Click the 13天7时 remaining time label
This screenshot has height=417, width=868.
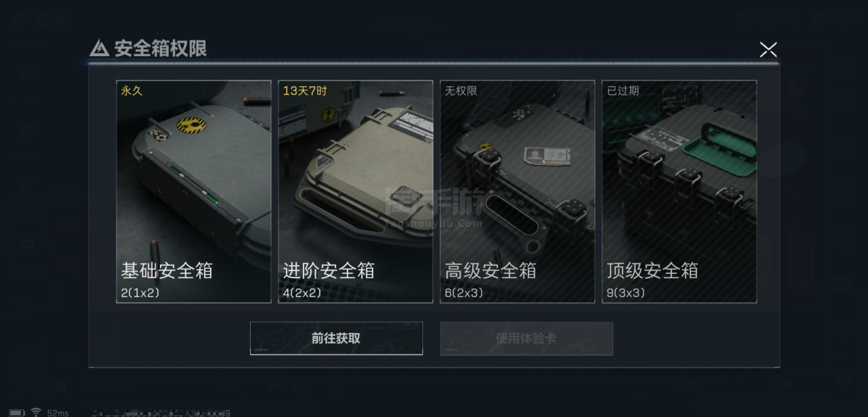[x=305, y=91]
